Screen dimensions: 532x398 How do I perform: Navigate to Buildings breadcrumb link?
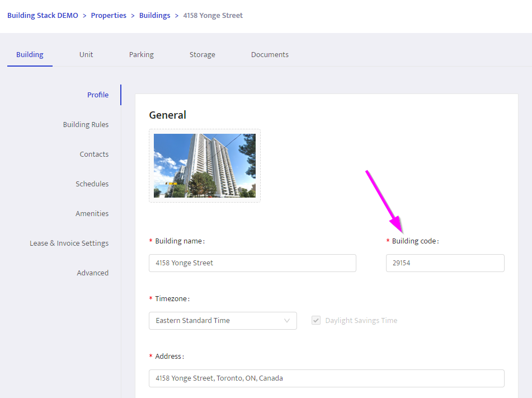tap(154, 16)
